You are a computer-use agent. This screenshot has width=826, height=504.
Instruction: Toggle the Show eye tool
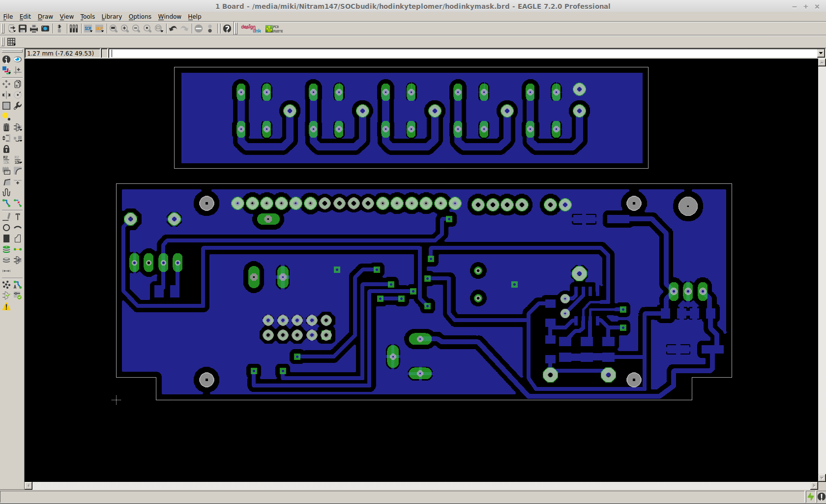click(18, 59)
